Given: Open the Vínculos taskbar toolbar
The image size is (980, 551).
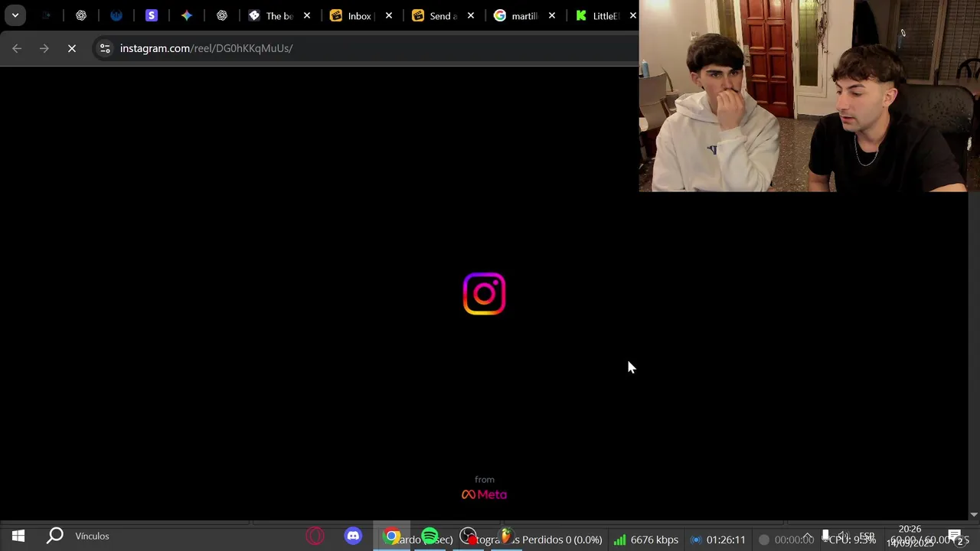Looking at the screenshot, I should pyautogui.click(x=92, y=536).
